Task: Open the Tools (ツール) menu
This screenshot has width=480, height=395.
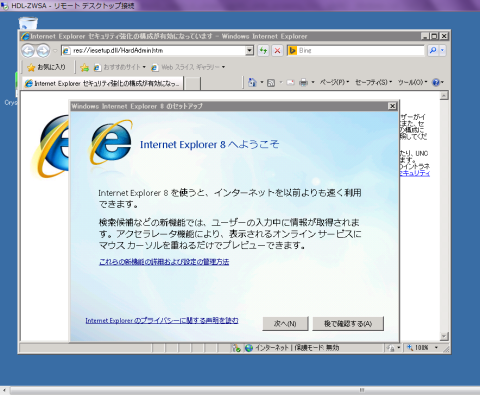Action: pos(412,82)
